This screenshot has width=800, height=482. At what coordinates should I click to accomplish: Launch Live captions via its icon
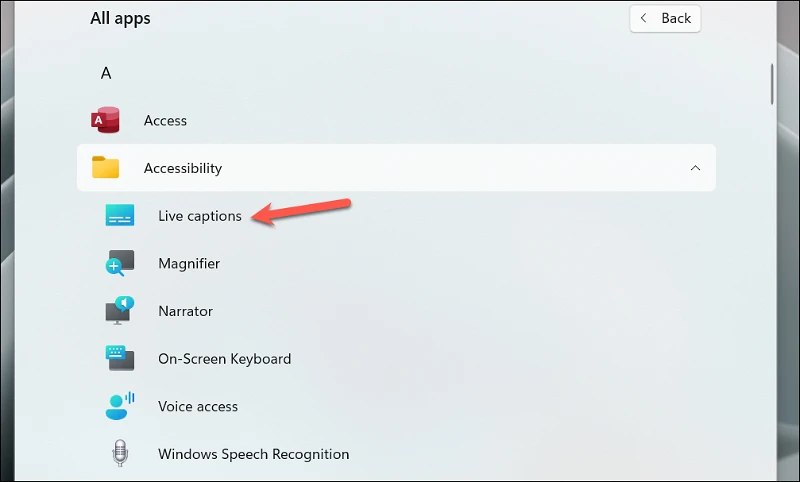pos(120,215)
